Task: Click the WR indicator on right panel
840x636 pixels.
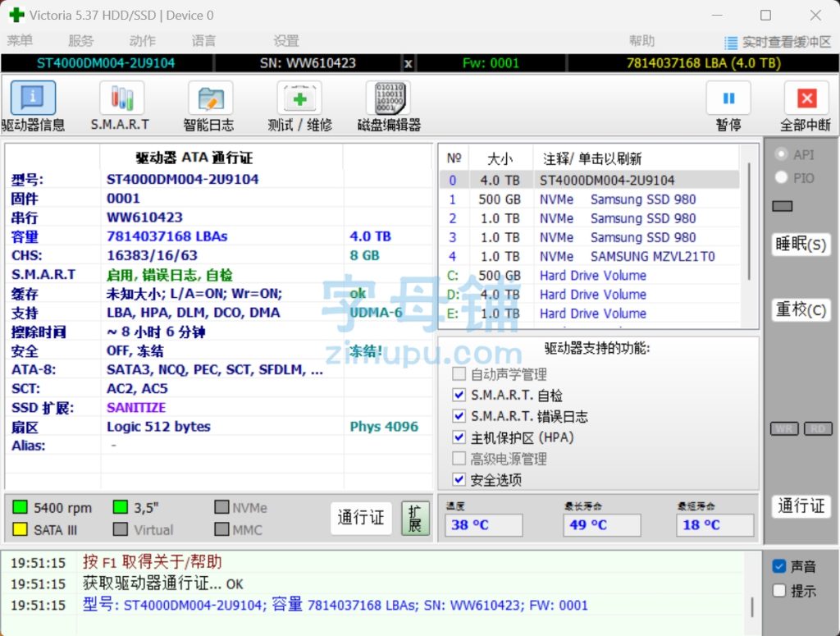Action: [x=784, y=428]
